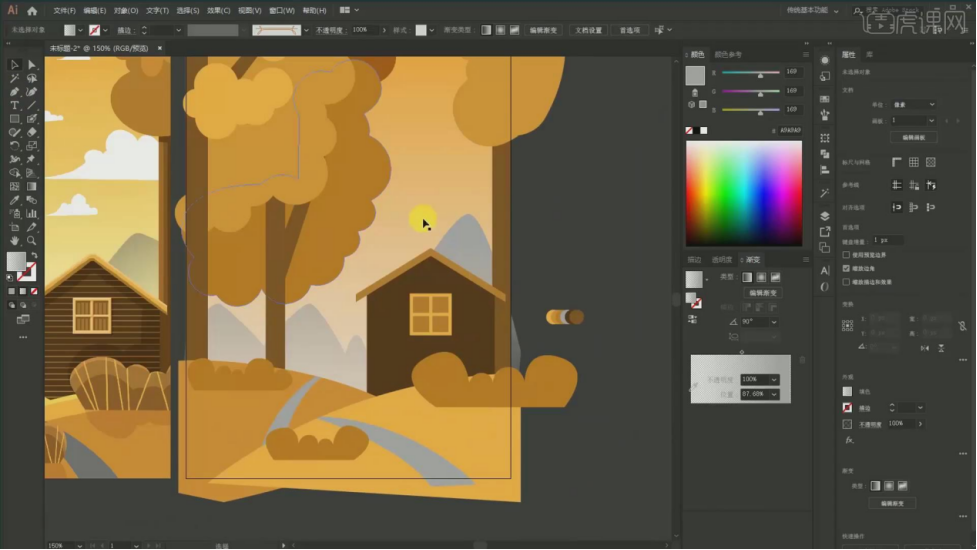
Task: Select the Direct Selection arrow tool
Action: pos(31,64)
